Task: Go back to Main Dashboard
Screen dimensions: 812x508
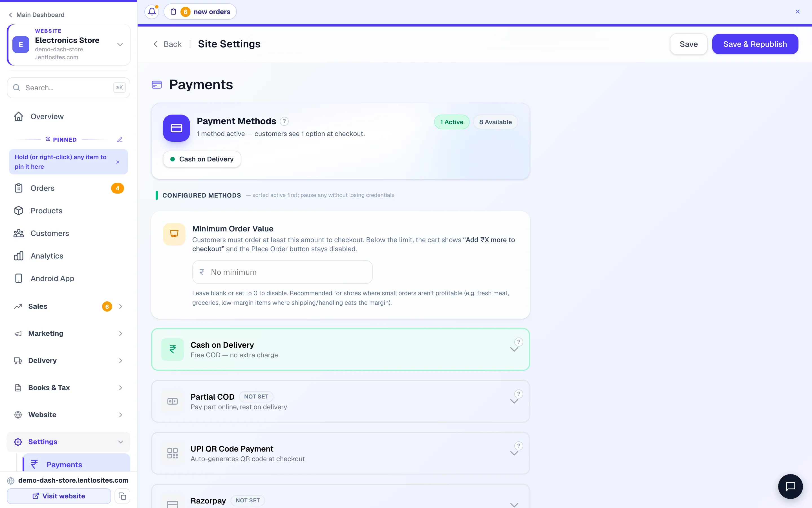Action: [36, 15]
